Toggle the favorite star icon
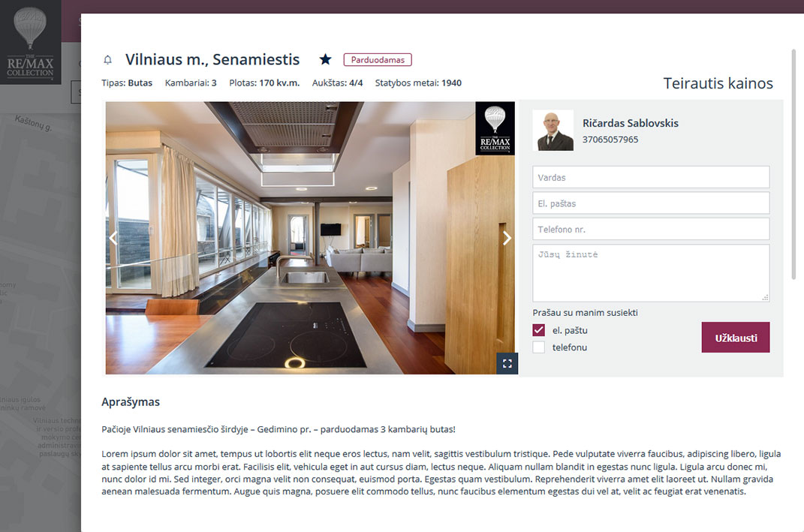 point(325,59)
